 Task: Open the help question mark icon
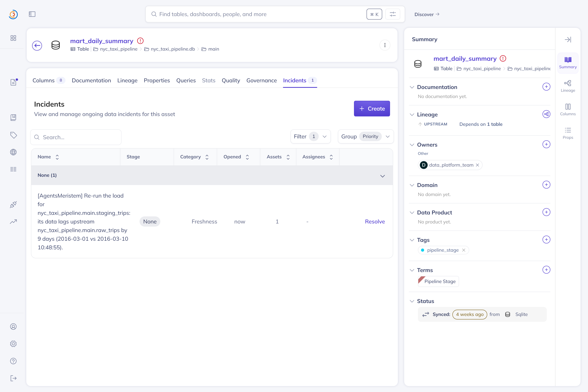[13, 361]
